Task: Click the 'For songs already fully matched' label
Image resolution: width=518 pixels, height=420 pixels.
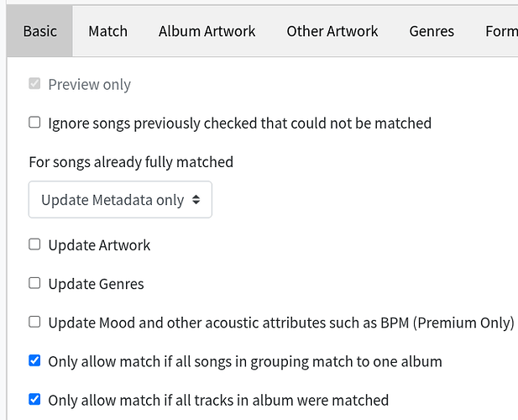Action: [x=131, y=161]
